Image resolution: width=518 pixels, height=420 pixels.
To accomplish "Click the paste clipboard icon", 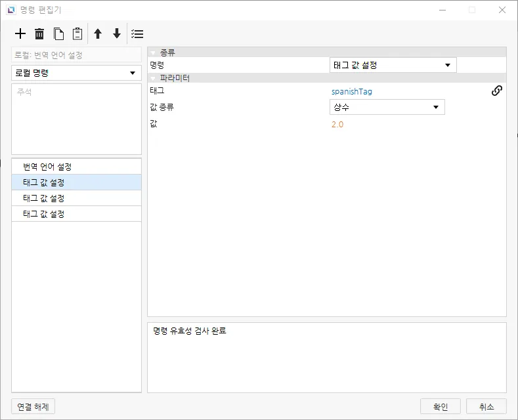I will pos(77,33).
